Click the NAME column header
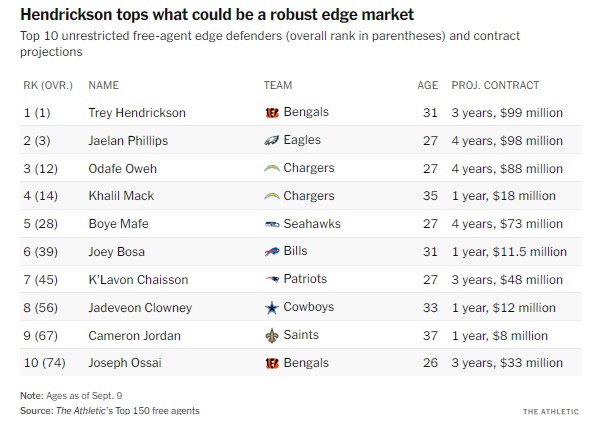The height and width of the screenshot is (431, 612). 104,85
